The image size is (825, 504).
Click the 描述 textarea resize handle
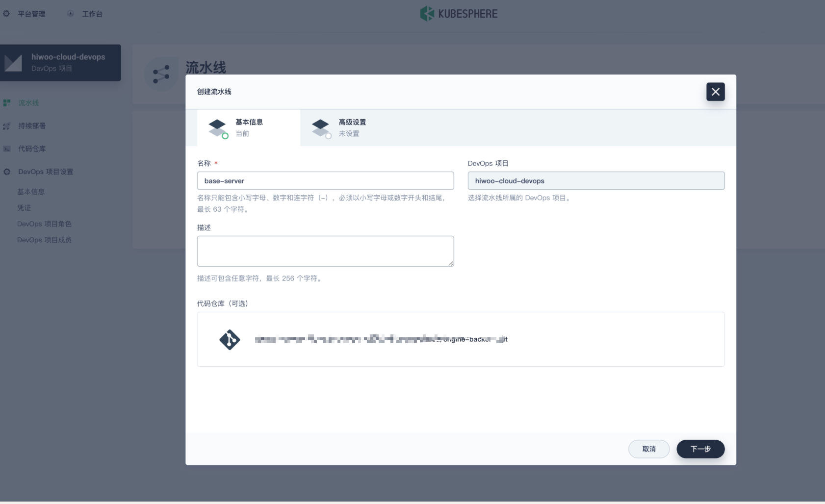[x=451, y=264]
